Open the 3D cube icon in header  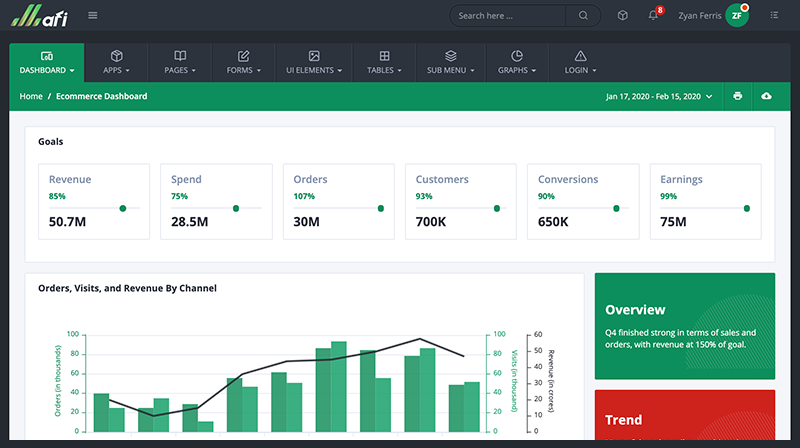point(623,15)
